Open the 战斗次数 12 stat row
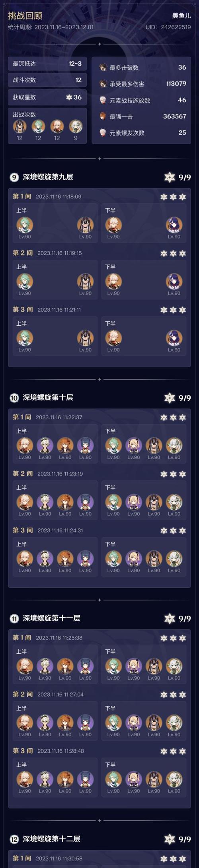 coord(47,80)
